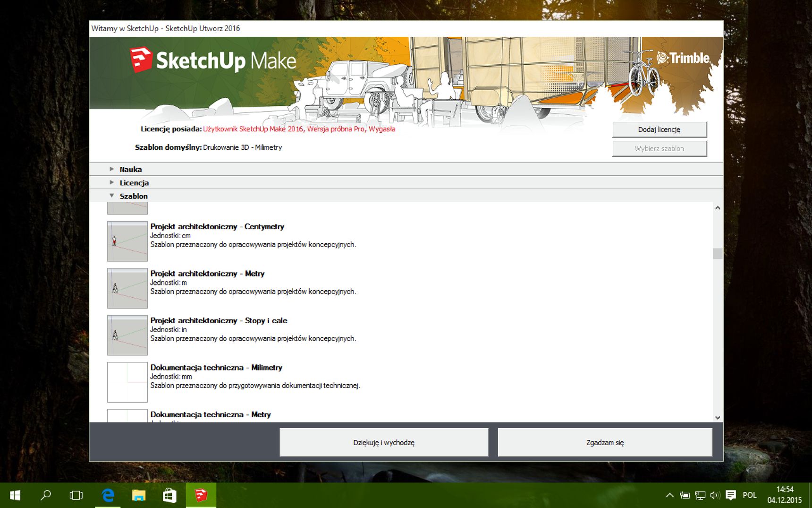The image size is (812, 508).
Task: Click the Trimble logo in banner
Action: [x=683, y=58]
